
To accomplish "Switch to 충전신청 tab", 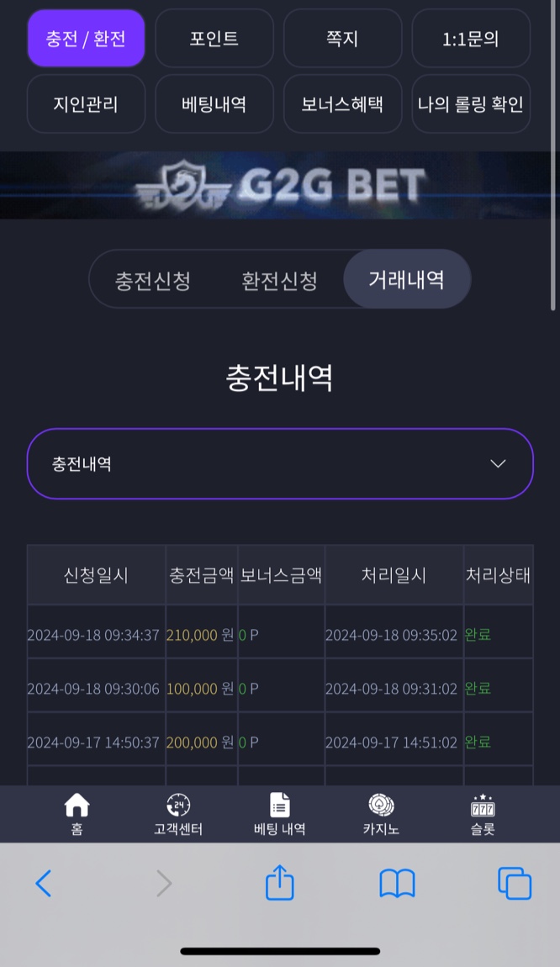I will point(152,281).
